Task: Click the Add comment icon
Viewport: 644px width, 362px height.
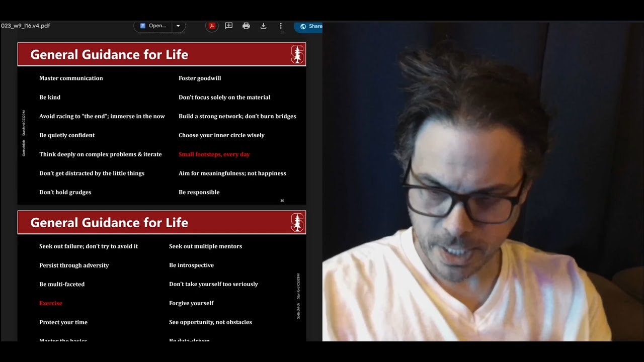Action: pyautogui.click(x=229, y=26)
